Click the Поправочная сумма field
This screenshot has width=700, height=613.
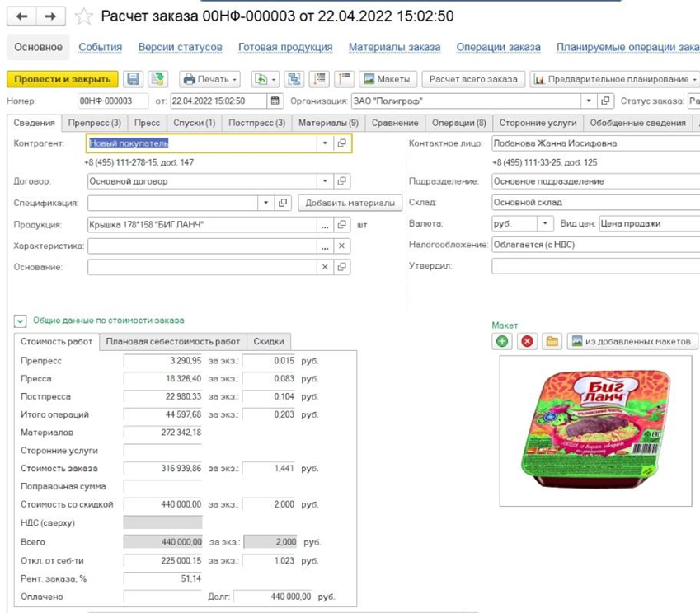click(x=163, y=486)
